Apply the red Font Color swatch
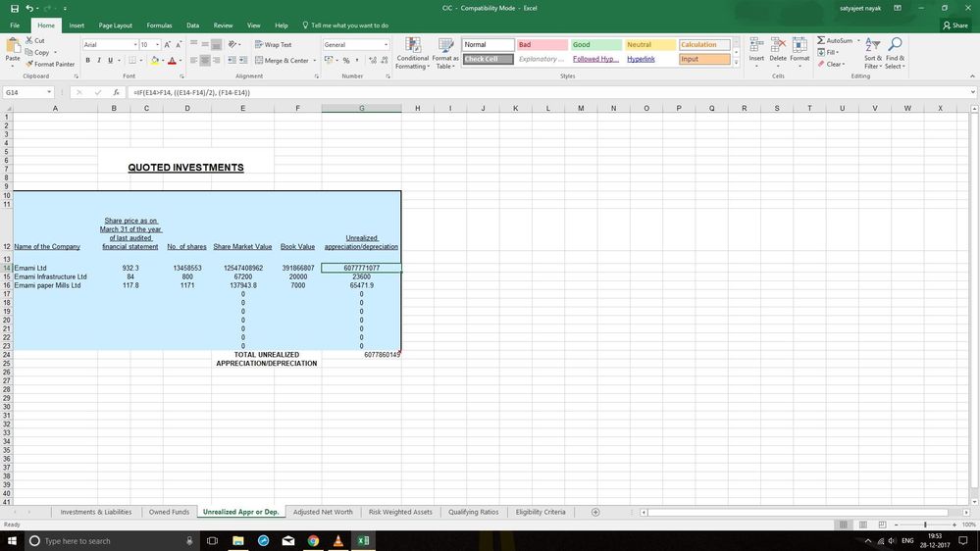 click(x=172, y=61)
